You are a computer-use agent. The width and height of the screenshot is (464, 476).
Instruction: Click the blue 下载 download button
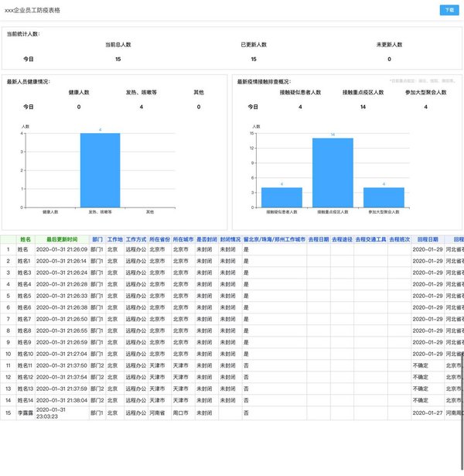[449, 10]
